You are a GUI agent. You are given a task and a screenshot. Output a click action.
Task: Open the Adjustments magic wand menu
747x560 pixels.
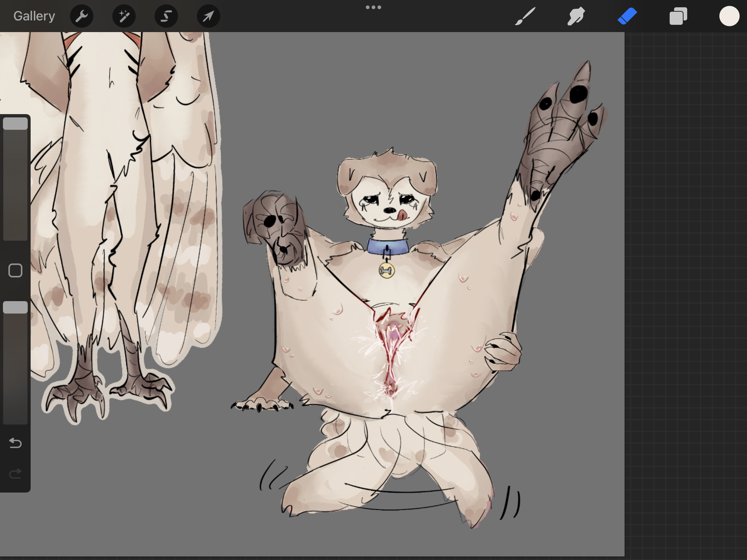[x=124, y=16]
